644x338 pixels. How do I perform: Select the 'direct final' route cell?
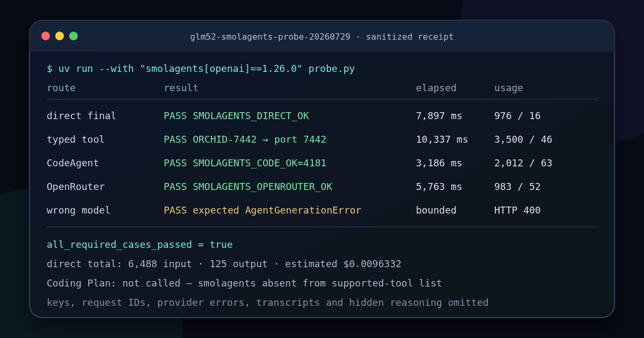pyautogui.click(x=82, y=116)
